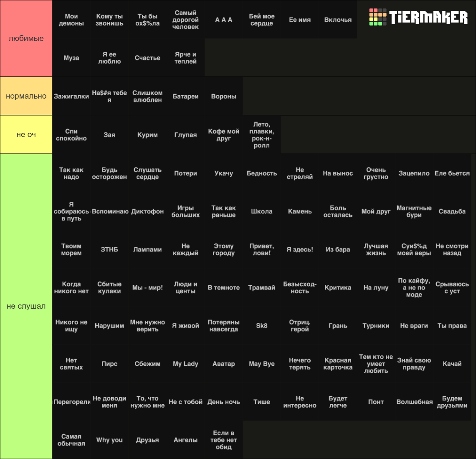
Task: Select the Лето, плавки, рок-н-ролл tile
Action: click(262, 134)
